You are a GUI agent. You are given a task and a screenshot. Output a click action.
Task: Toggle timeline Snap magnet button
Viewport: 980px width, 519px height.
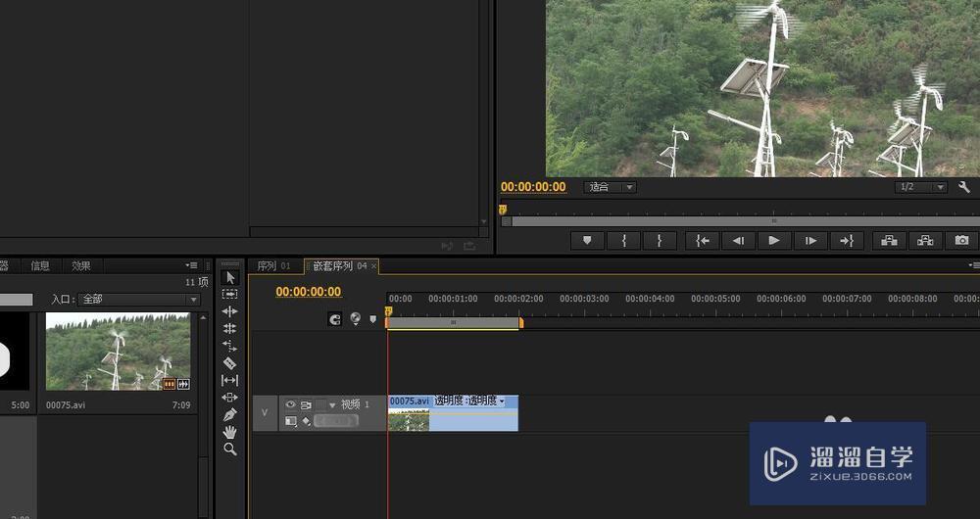(335, 318)
